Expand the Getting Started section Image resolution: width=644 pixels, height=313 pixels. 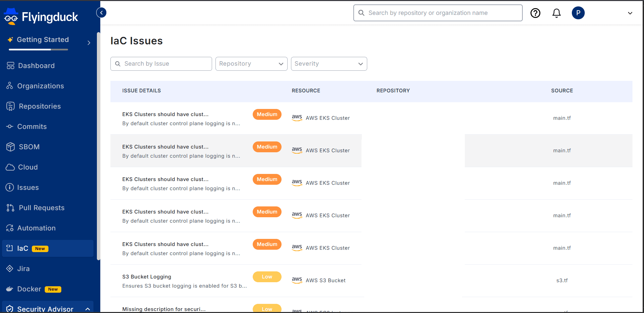(x=89, y=43)
